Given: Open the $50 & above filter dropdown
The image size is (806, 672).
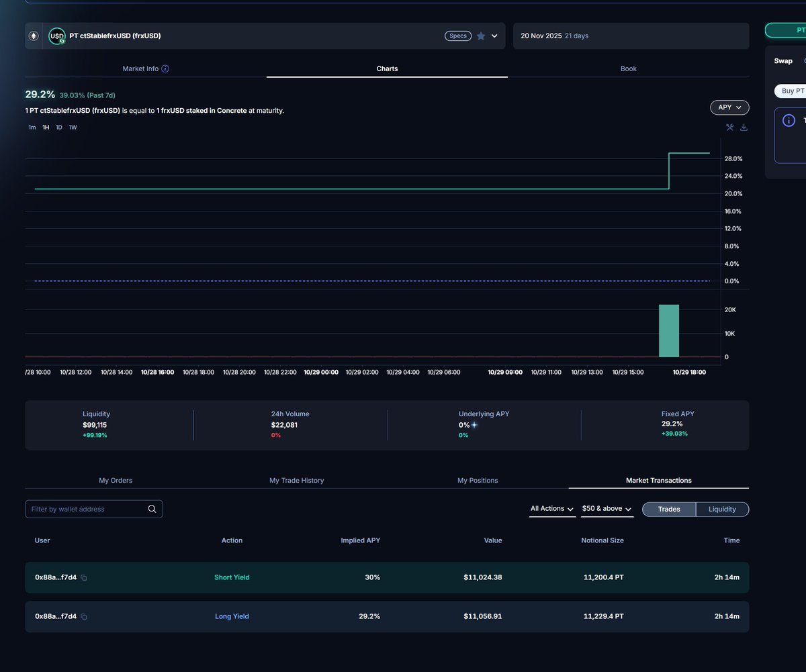Looking at the screenshot, I should pos(607,509).
